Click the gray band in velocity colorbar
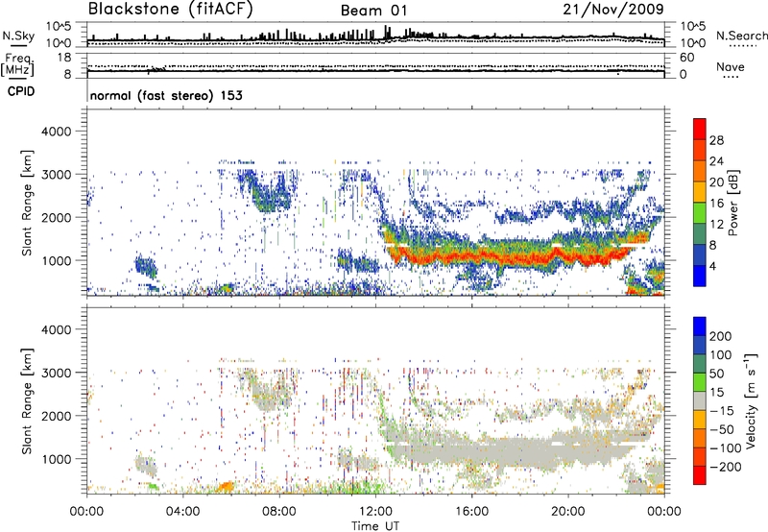 700,400
